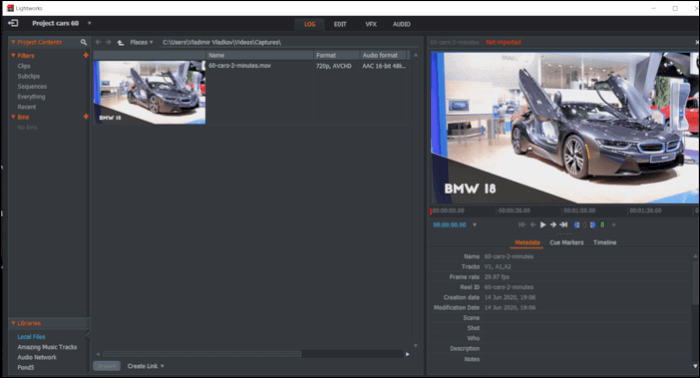
Task: Open the Create Link dropdown
Action: pyautogui.click(x=146, y=366)
